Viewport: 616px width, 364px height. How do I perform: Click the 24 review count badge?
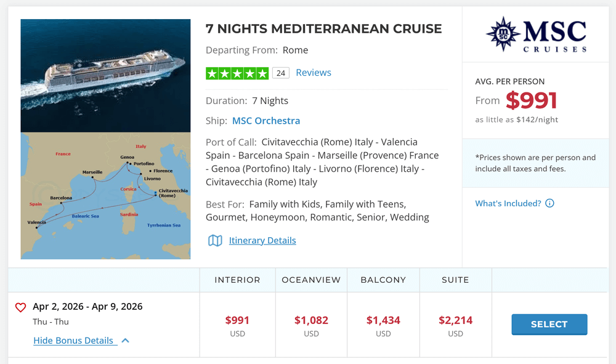(280, 73)
